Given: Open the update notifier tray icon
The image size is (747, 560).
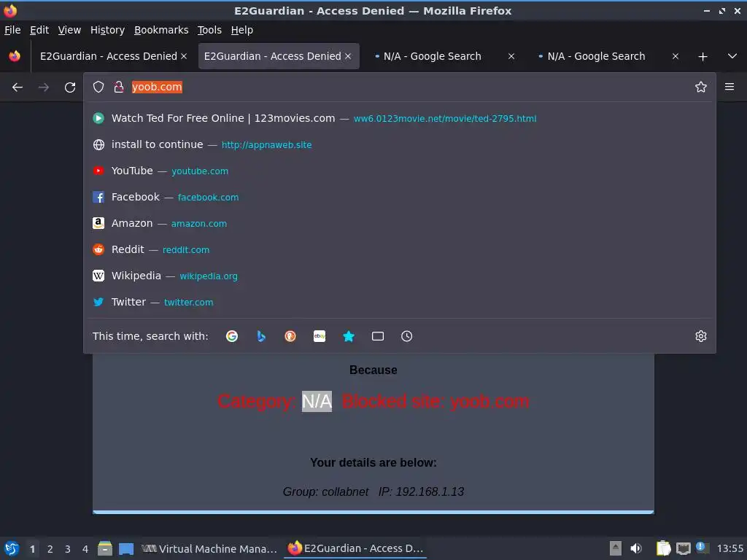Looking at the screenshot, I should tap(702, 548).
